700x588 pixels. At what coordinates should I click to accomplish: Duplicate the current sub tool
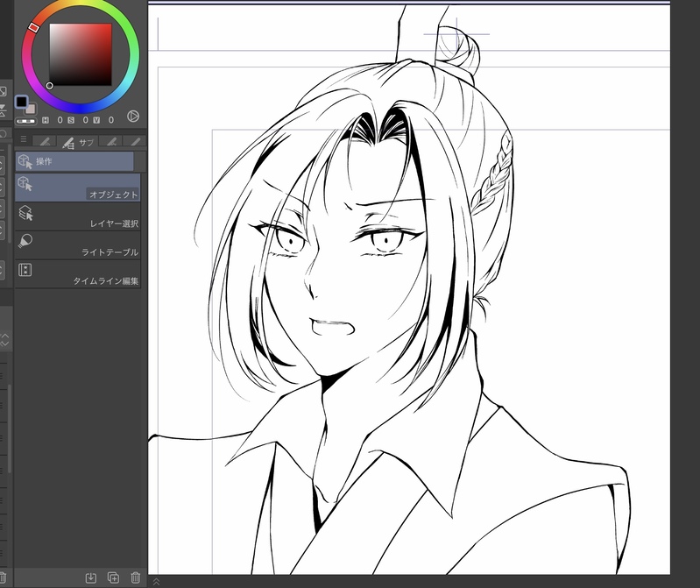click(113, 577)
